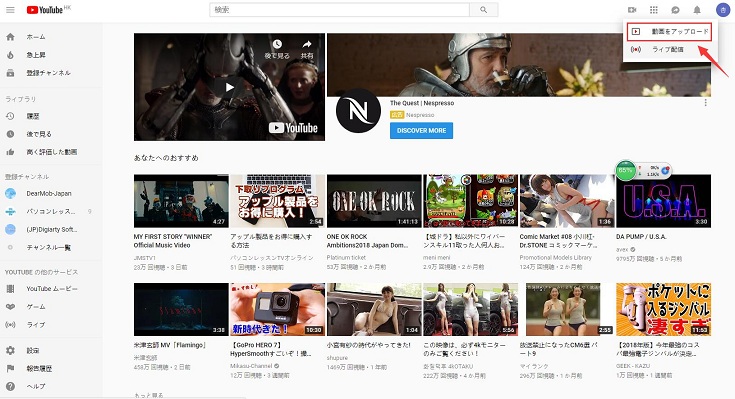
Task: Open ONE OK ROCK Ambitions2018 title link
Action: click(368, 241)
